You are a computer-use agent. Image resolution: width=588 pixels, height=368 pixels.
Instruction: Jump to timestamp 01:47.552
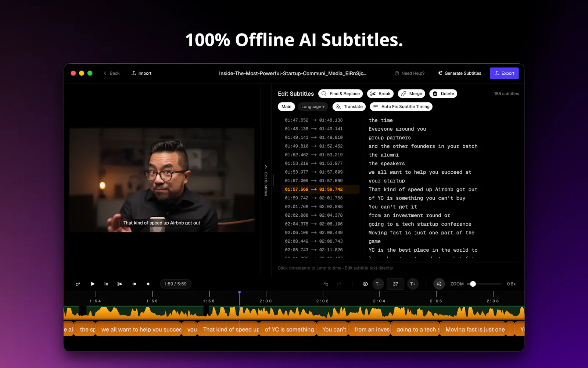(297, 120)
